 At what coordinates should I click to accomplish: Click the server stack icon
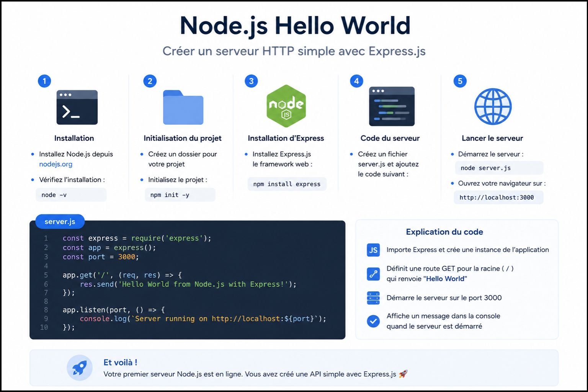373,298
